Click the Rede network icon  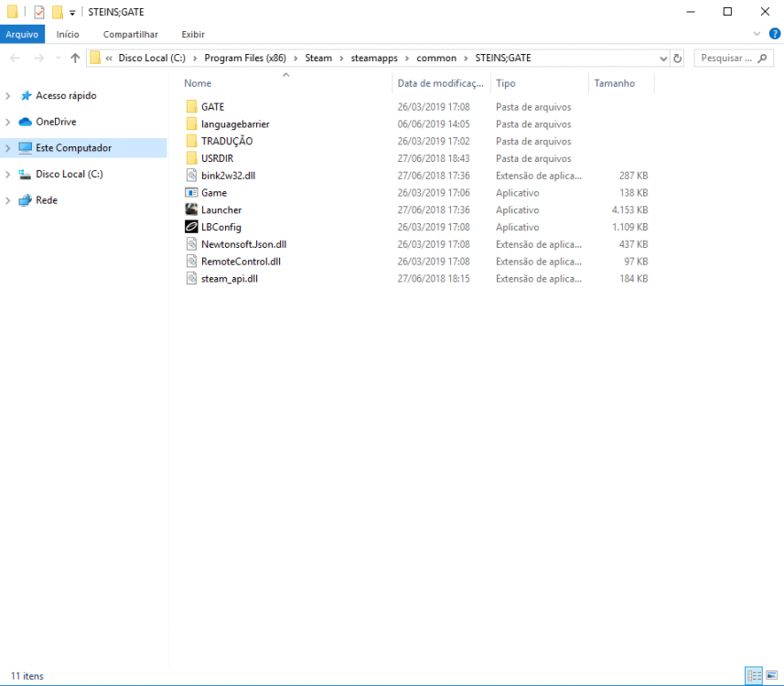pyautogui.click(x=25, y=200)
